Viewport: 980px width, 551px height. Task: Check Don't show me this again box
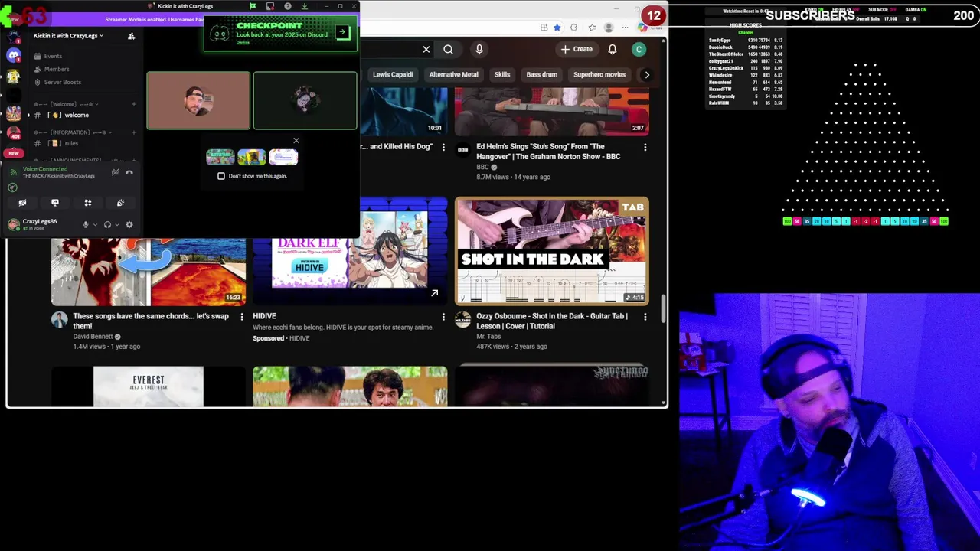221,176
